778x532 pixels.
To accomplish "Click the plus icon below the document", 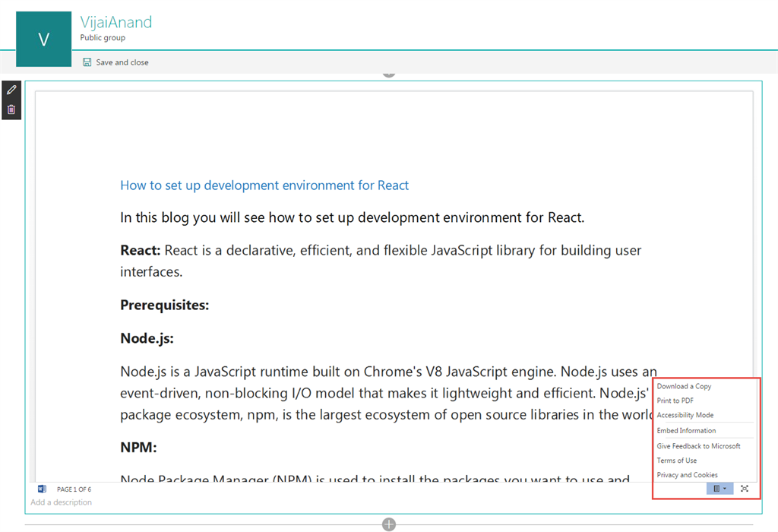I will pos(389,524).
